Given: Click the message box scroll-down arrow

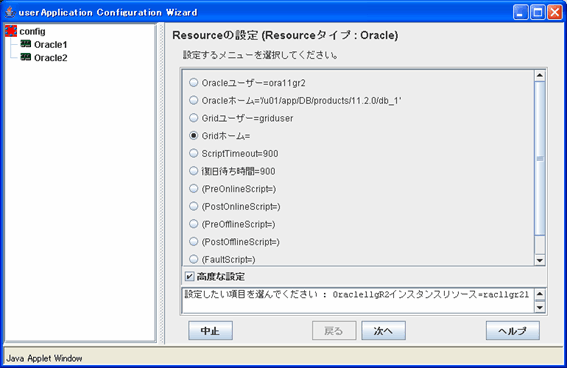Looking at the screenshot, I should (x=540, y=307).
